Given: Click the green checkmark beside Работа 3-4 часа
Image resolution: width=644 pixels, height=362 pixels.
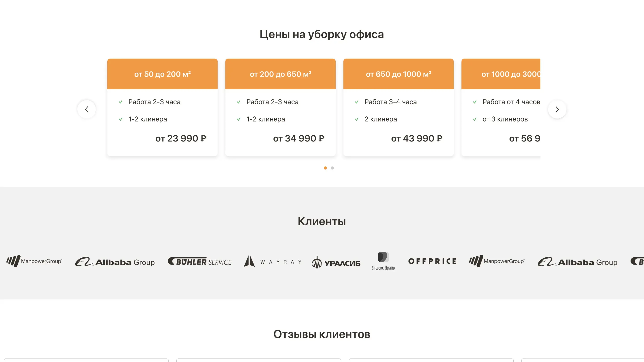Looking at the screenshot, I should point(357,102).
